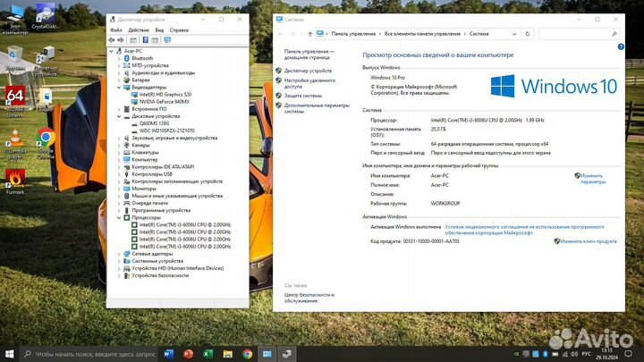Open Панель управления домашняя страница link
Screen dimensions: 644x362
309,55
